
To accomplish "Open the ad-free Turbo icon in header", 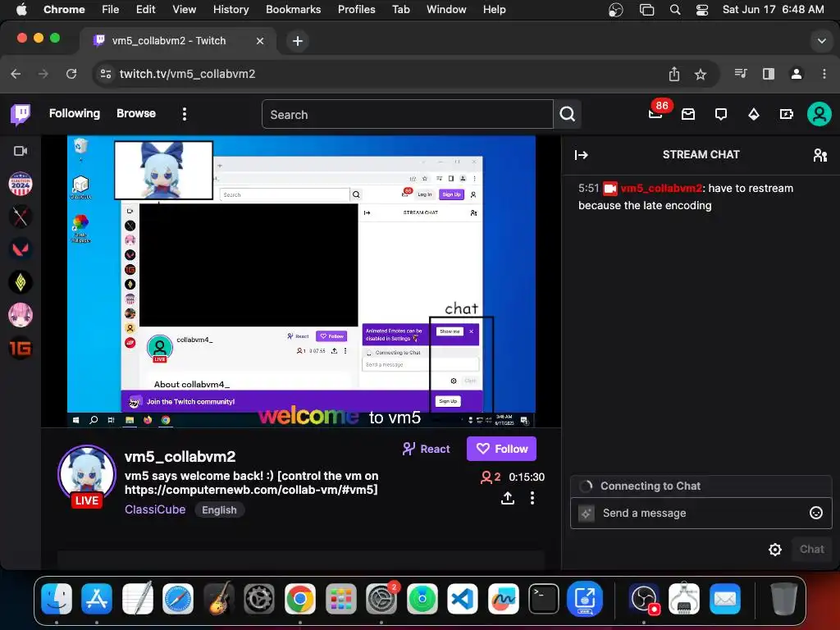I will pos(787,114).
